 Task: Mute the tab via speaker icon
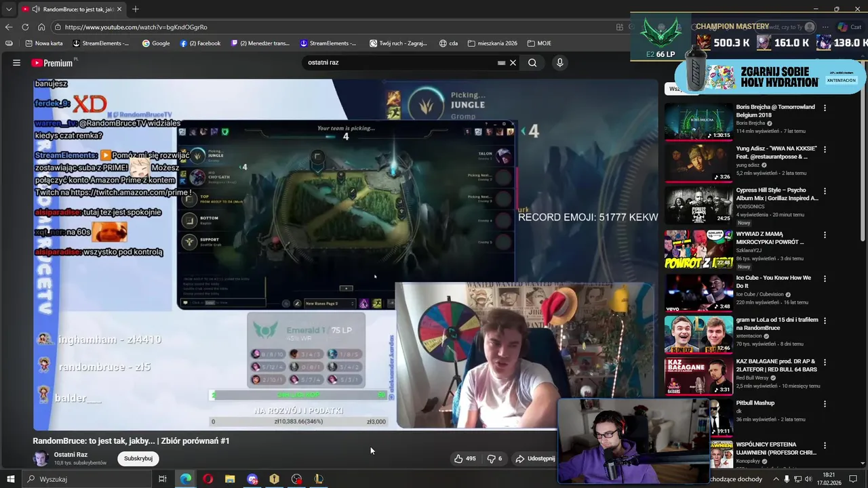tap(36, 9)
